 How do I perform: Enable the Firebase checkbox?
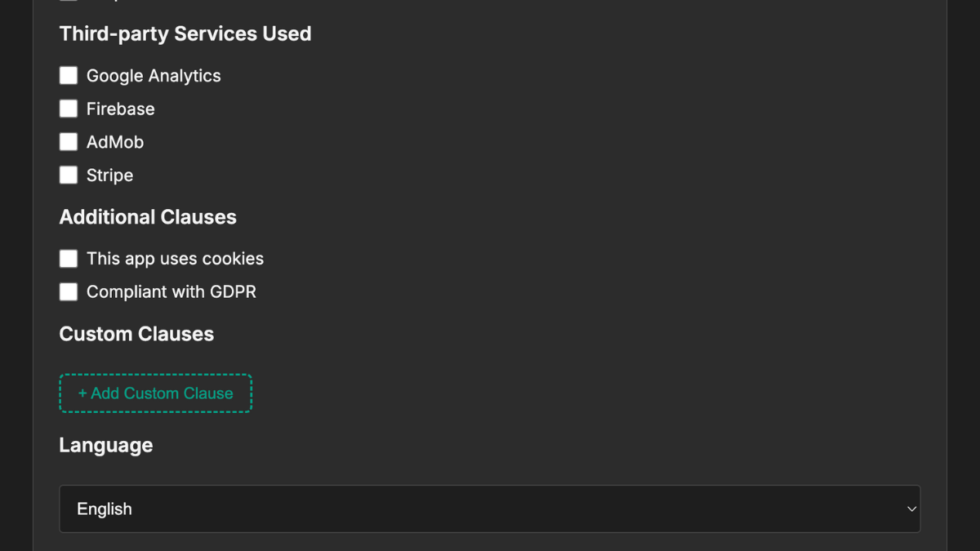tap(69, 109)
